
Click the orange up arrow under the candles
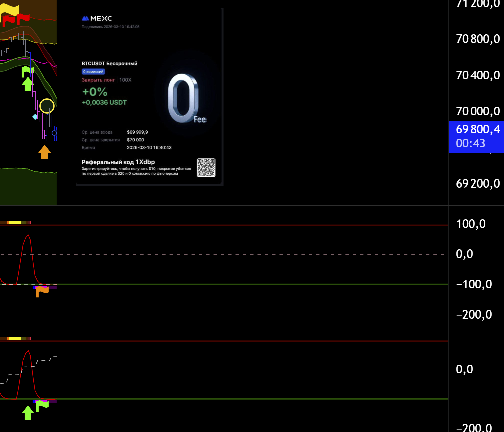[x=45, y=152]
